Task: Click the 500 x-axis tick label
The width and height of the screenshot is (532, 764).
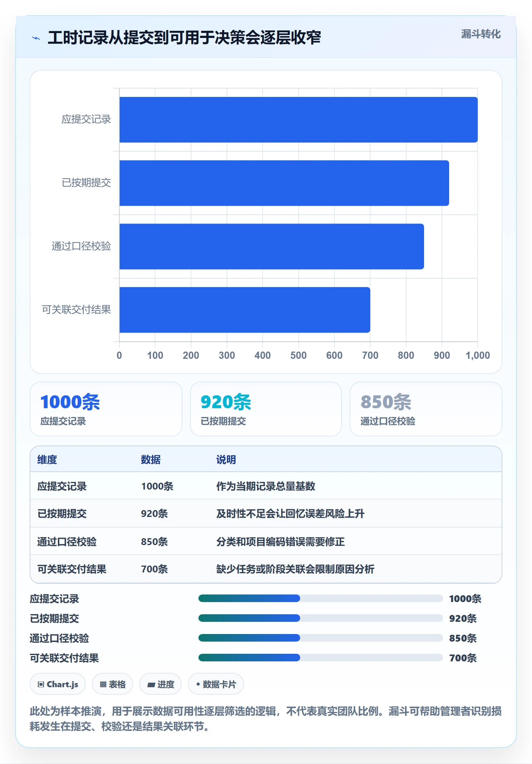Action: 298,355
